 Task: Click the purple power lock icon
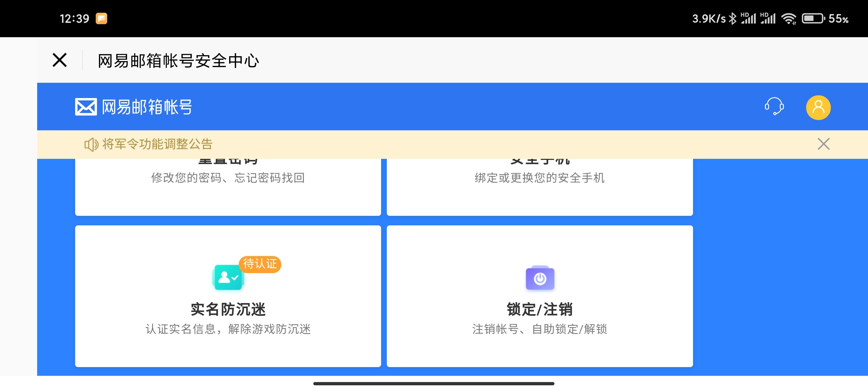pos(540,278)
